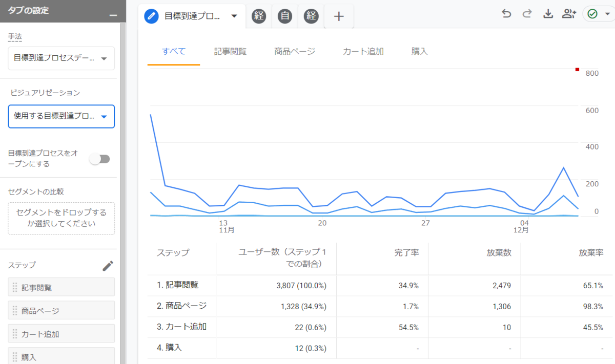Click the green checkmark status icon
The height and width of the screenshot is (364, 615).
592,14
